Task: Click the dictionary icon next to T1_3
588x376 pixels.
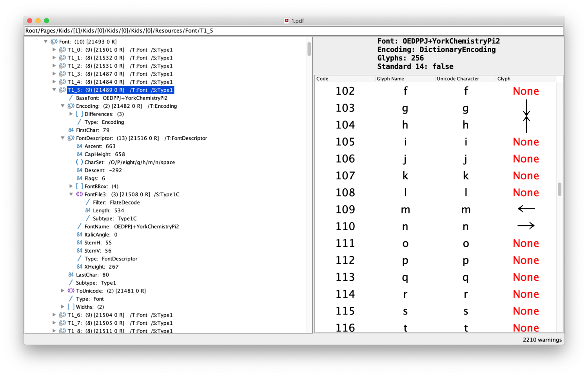Action: [62, 74]
